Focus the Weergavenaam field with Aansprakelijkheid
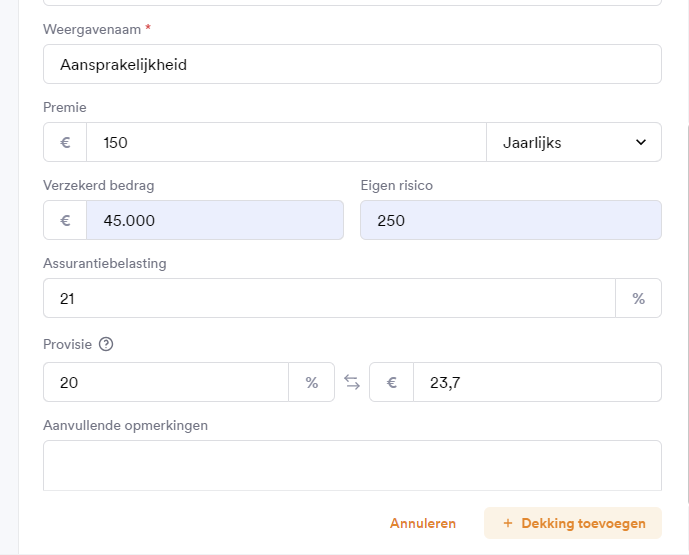 tap(352, 64)
